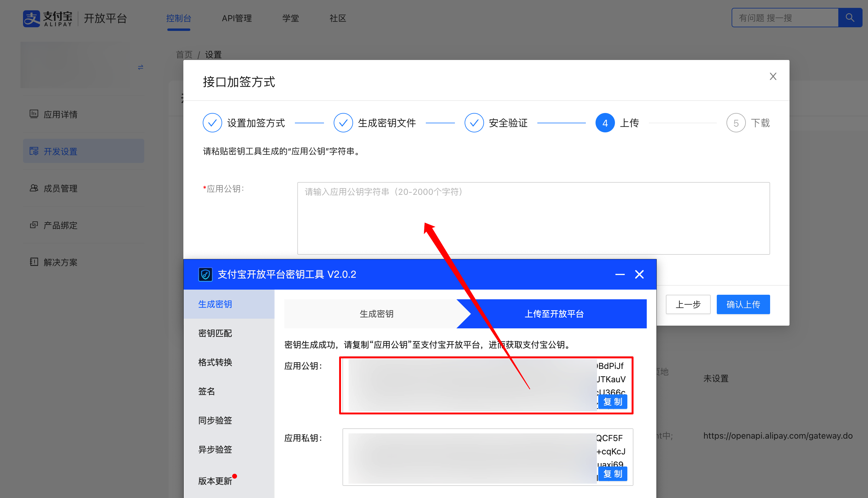Open 开发设置 in the sidebar

tap(83, 151)
